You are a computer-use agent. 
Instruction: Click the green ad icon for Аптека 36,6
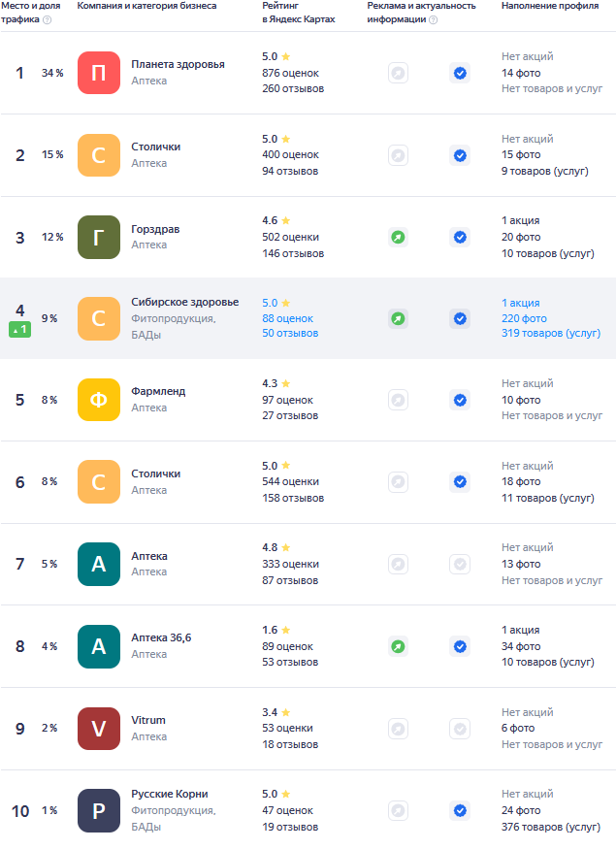pyautogui.click(x=398, y=646)
